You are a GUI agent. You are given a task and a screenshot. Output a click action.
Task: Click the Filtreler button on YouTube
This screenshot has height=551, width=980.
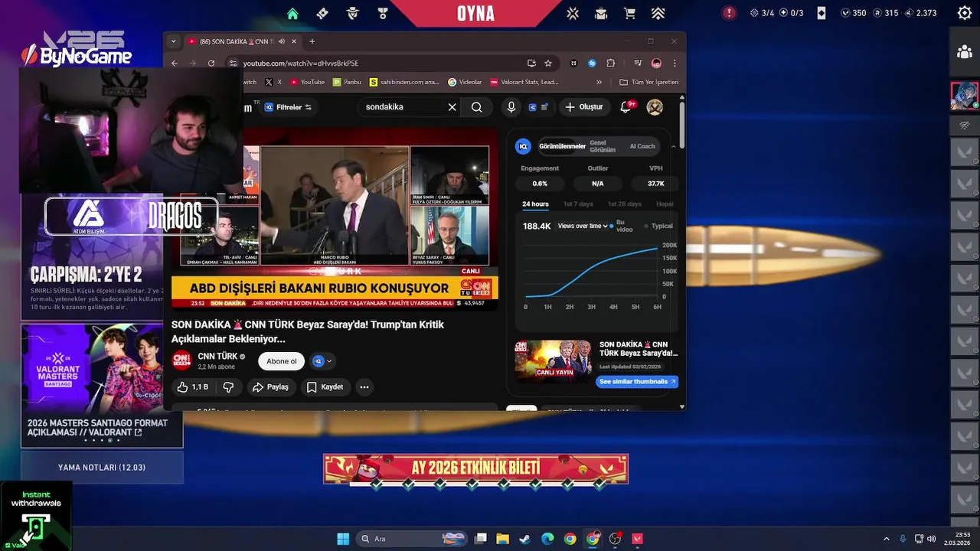click(288, 107)
